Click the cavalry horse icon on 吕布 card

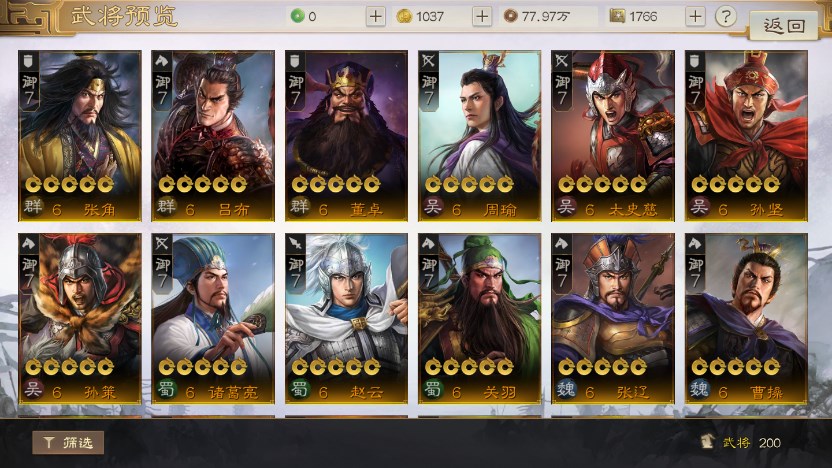click(161, 62)
